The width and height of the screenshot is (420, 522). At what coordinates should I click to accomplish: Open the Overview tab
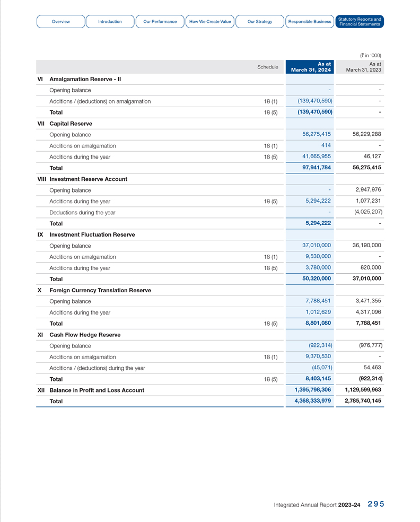tap(60, 22)
